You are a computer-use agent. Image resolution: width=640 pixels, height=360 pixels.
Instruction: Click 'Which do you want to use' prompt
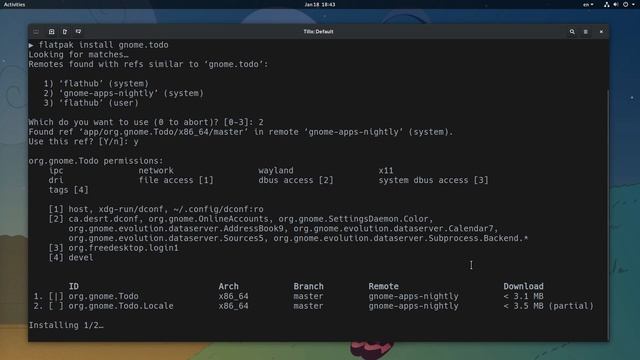pos(146,122)
